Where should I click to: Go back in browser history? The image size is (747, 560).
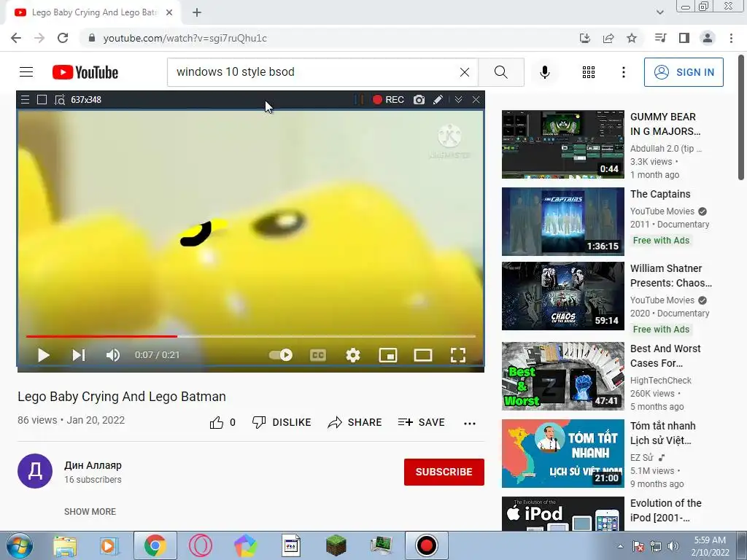click(x=16, y=38)
